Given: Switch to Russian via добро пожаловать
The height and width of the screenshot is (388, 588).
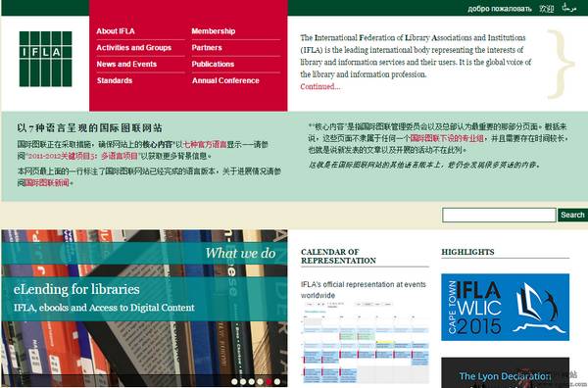Looking at the screenshot, I should pyautogui.click(x=500, y=9).
